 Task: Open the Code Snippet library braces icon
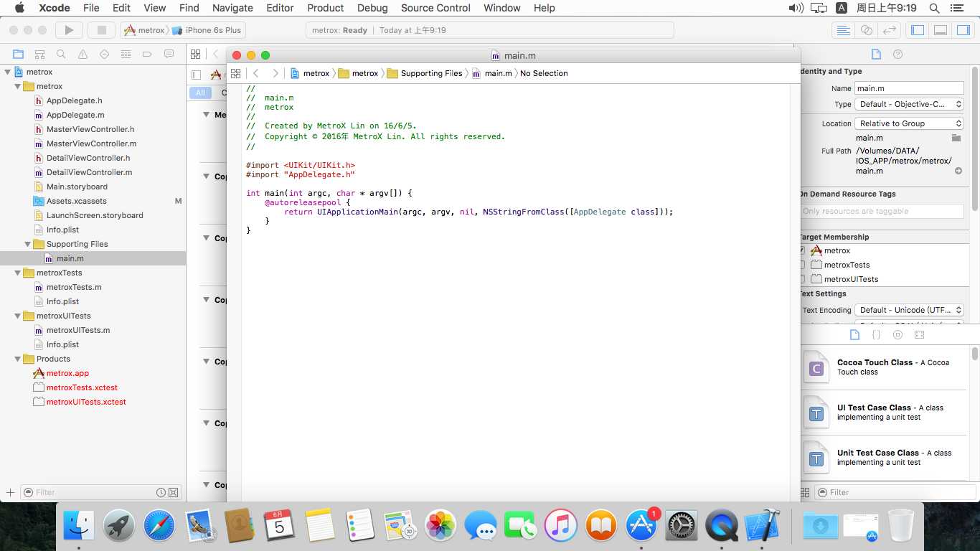tap(876, 335)
